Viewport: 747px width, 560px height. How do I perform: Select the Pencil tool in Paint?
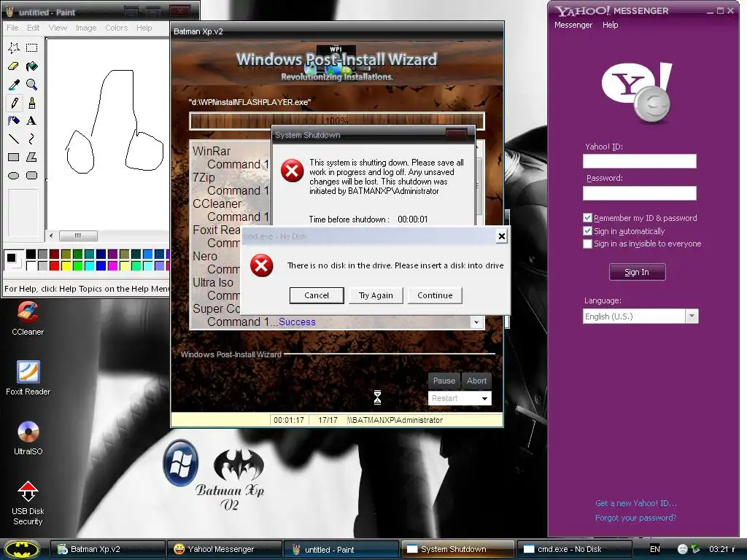(x=14, y=102)
